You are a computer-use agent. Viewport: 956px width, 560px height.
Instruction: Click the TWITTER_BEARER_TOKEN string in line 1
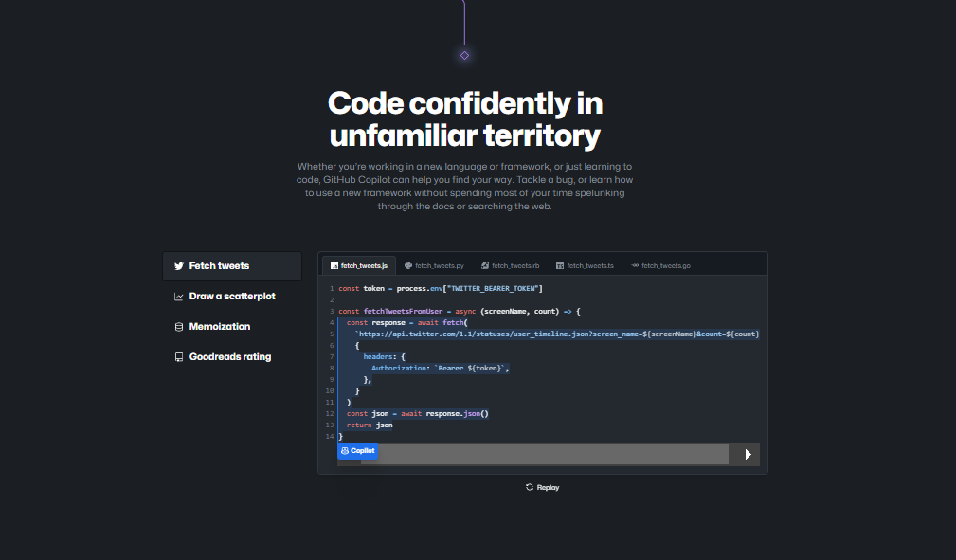(495, 289)
